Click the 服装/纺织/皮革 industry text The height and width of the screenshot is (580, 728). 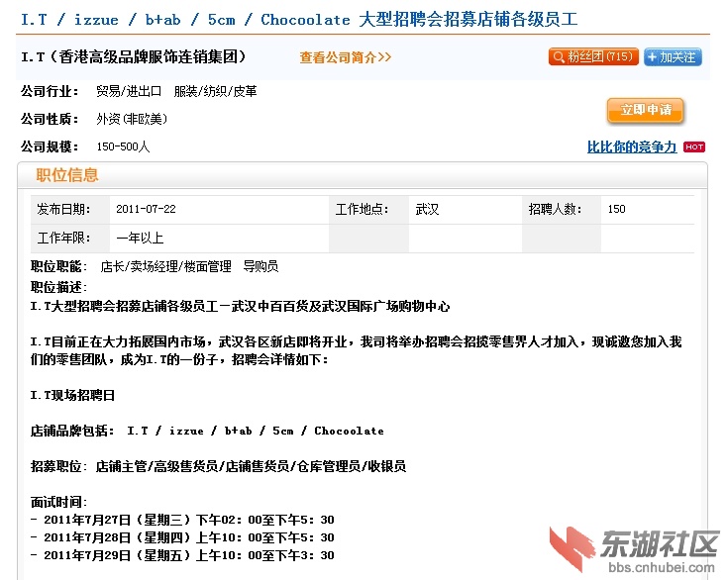(215, 91)
